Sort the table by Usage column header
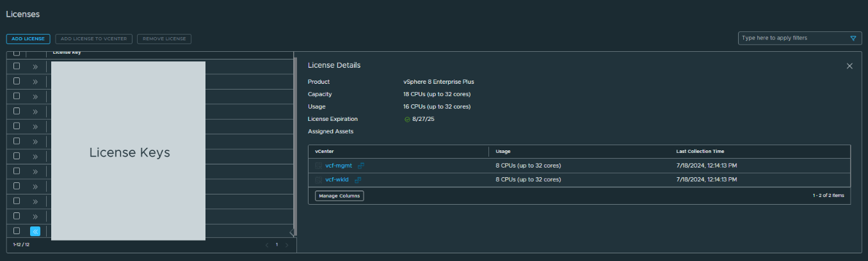Viewport: 868px width, 261px height. point(503,152)
